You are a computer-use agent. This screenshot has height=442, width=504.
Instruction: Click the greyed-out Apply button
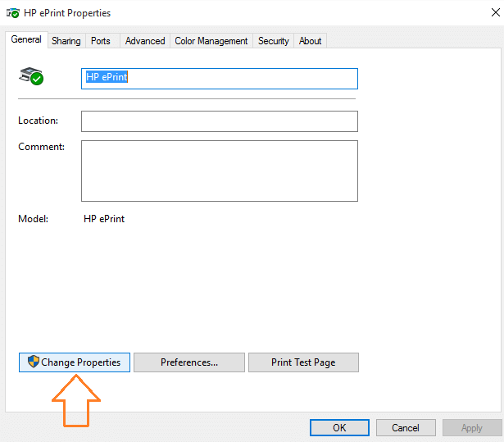coord(472,427)
